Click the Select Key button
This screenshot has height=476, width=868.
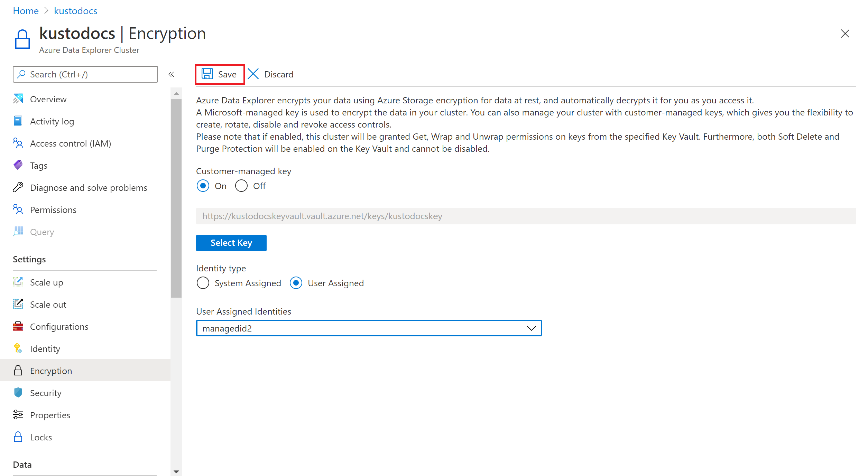click(231, 242)
